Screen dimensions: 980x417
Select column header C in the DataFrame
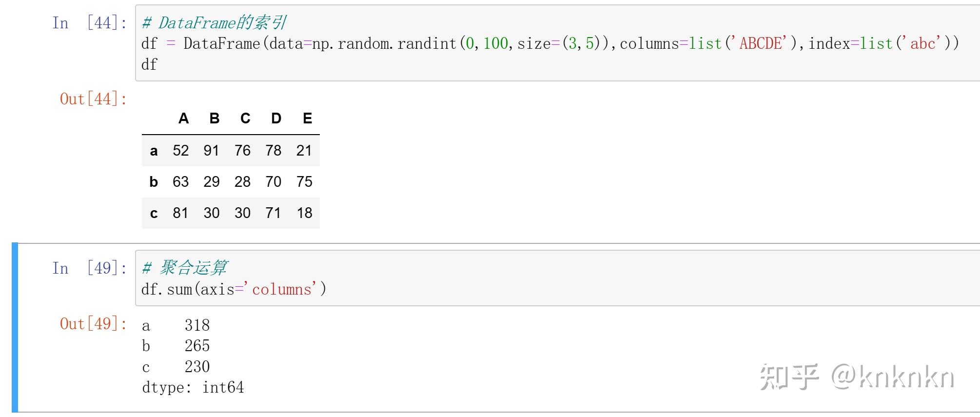[x=245, y=119]
